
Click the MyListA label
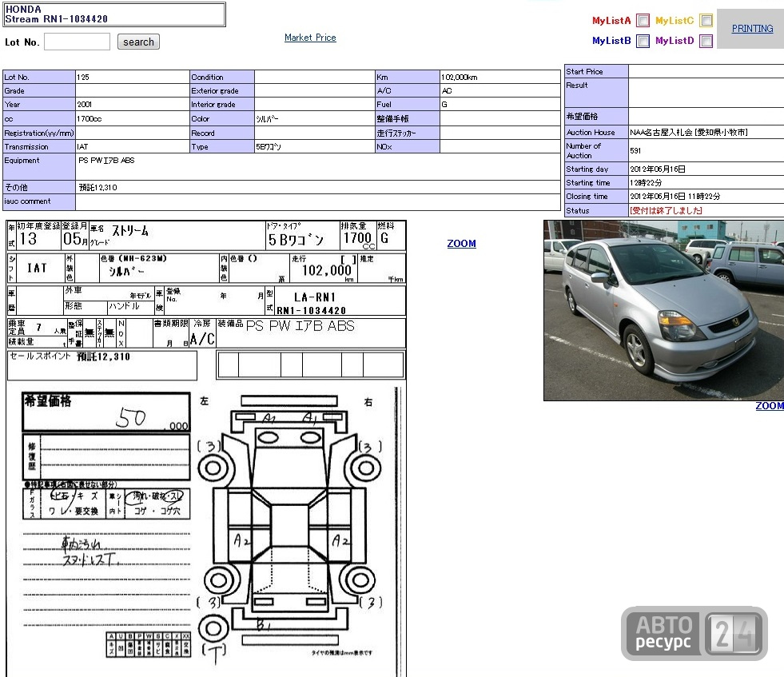pyautogui.click(x=611, y=21)
